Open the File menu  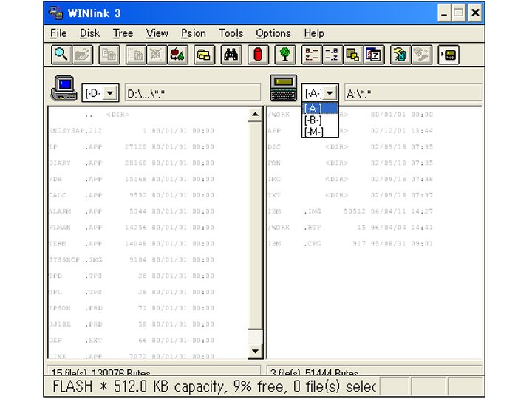click(x=58, y=33)
